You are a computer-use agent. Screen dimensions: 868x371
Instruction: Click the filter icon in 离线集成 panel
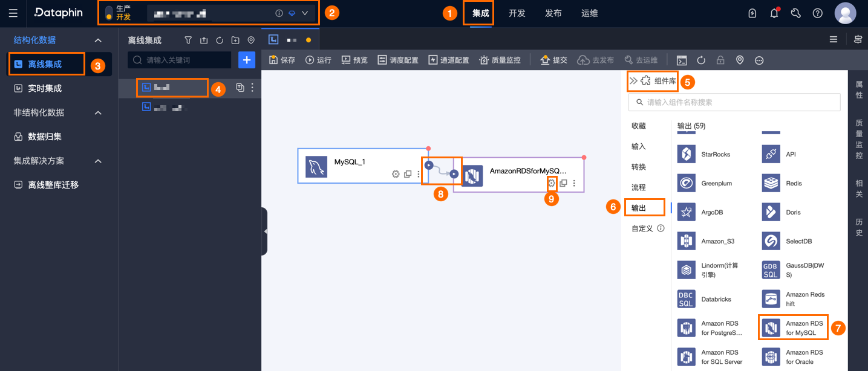(x=188, y=40)
